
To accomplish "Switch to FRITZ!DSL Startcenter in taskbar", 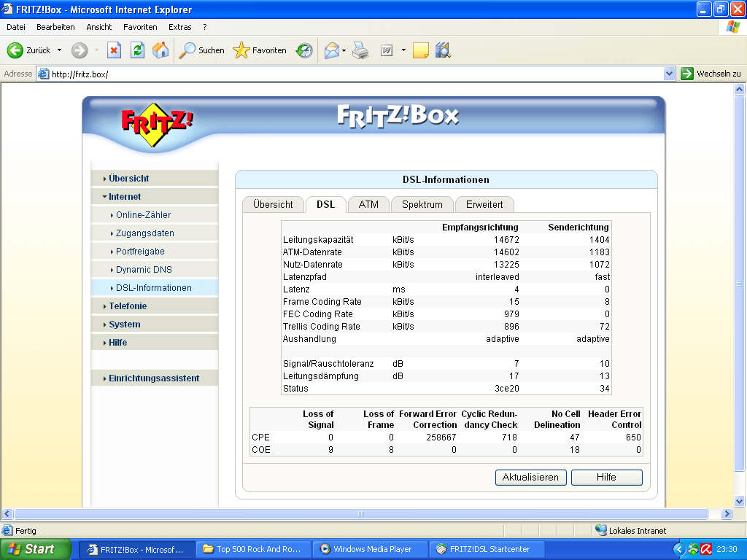I will click(487, 549).
